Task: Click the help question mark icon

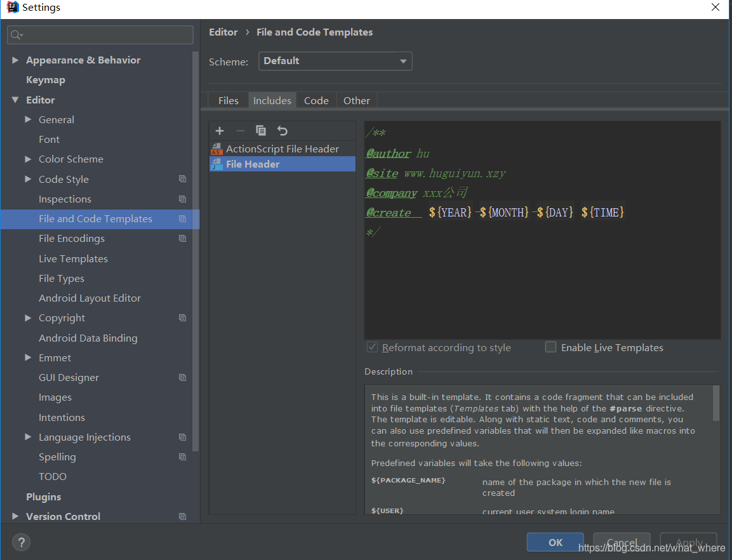Action: pyautogui.click(x=21, y=542)
